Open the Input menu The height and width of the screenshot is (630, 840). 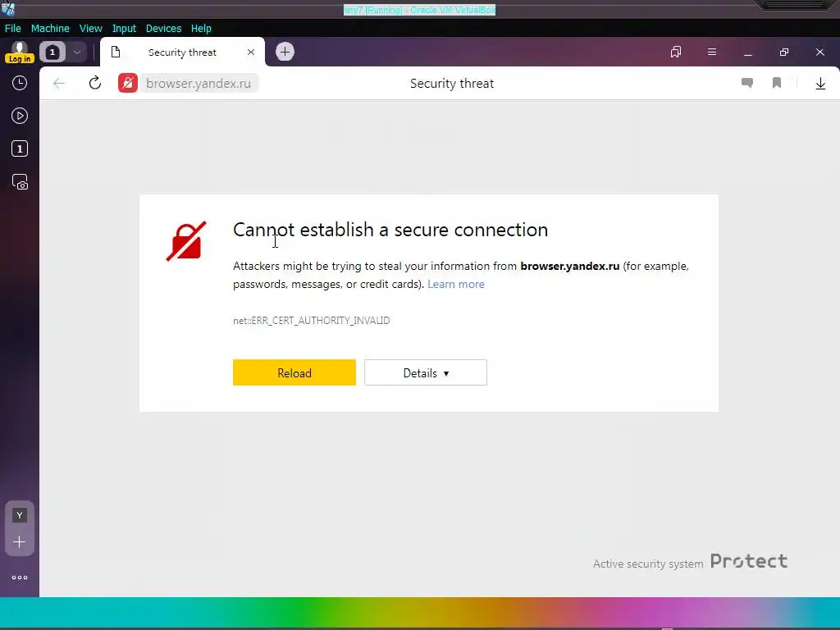(124, 29)
